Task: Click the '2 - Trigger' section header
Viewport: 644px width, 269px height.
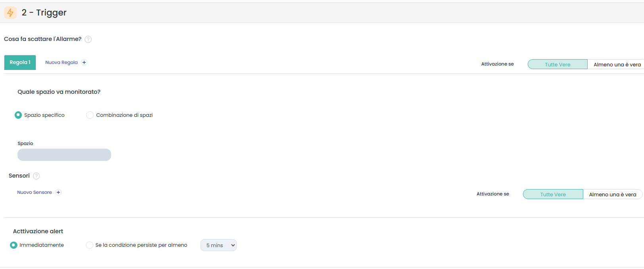Action: click(44, 13)
